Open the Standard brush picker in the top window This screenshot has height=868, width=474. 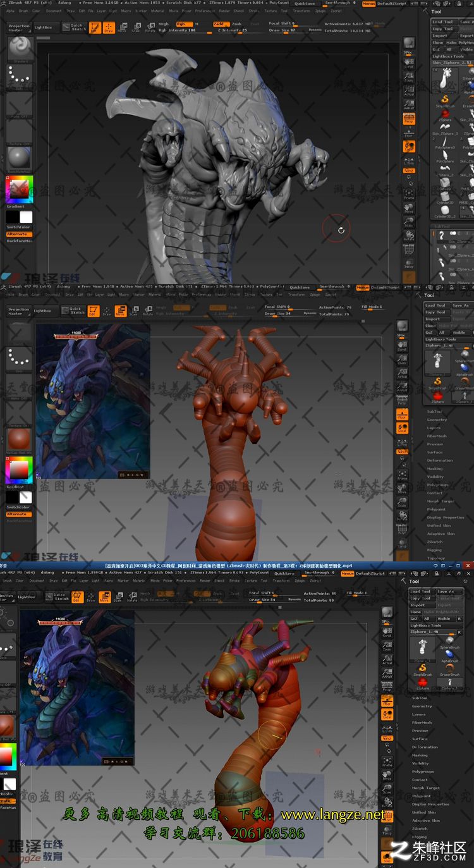click(20, 49)
